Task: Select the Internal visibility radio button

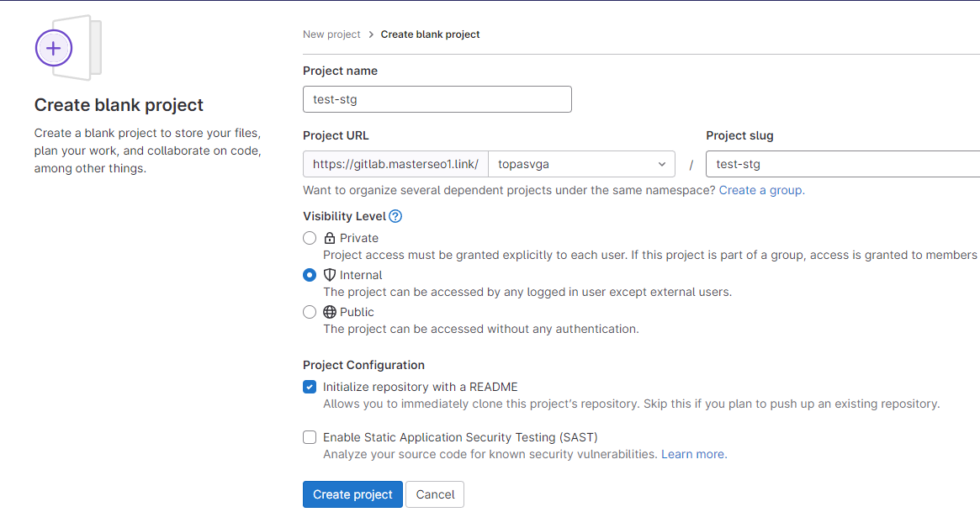Action: (x=310, y=275)
